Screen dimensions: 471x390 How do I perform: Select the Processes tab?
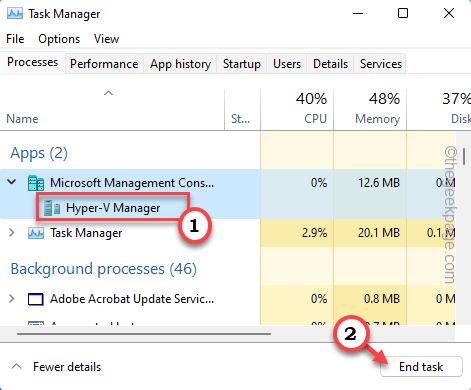33,62
